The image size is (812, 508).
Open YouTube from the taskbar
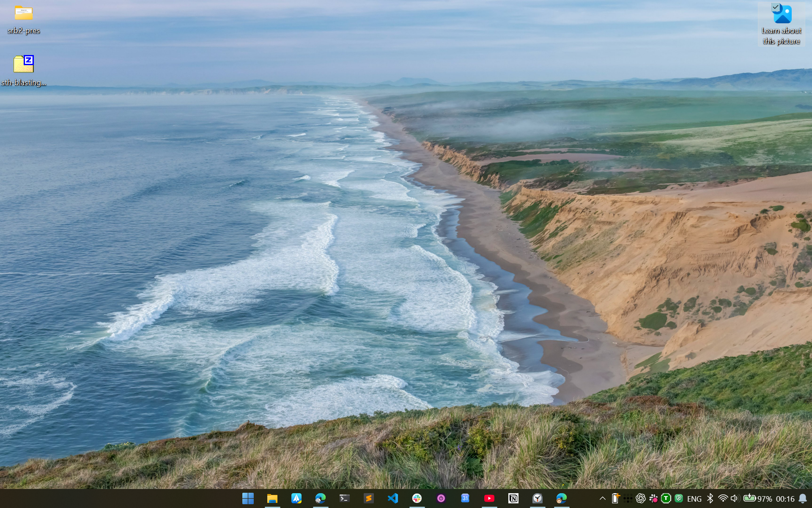[489, 498]
